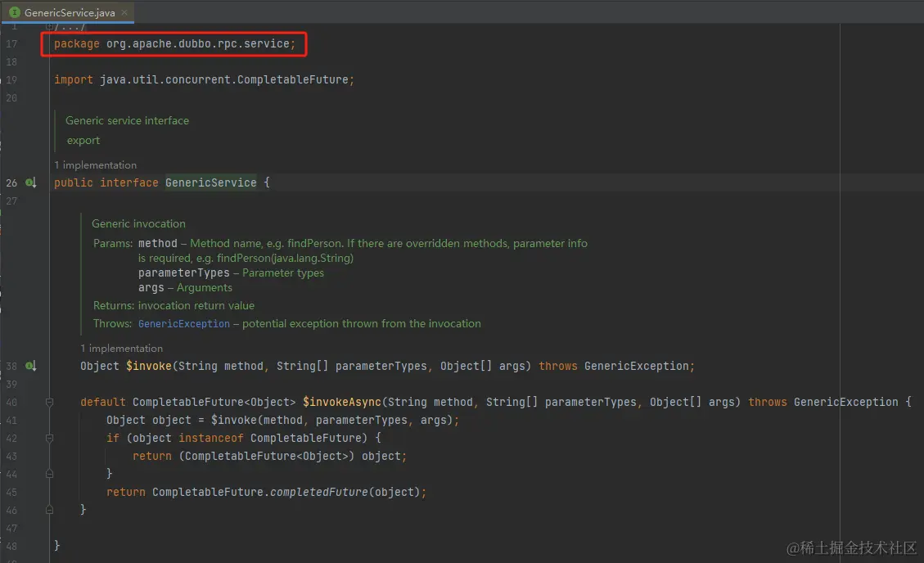Image resolution: width=924 pixels, height=563 pixels.
Task: Click the 'Generic invocation' doc heading
Action: click(138, 223)
